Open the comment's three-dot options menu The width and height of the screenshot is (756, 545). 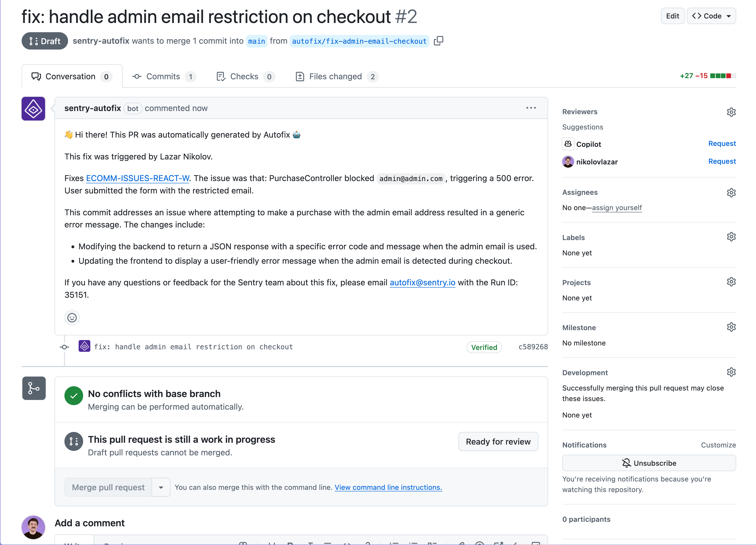(x=531, y=108)
